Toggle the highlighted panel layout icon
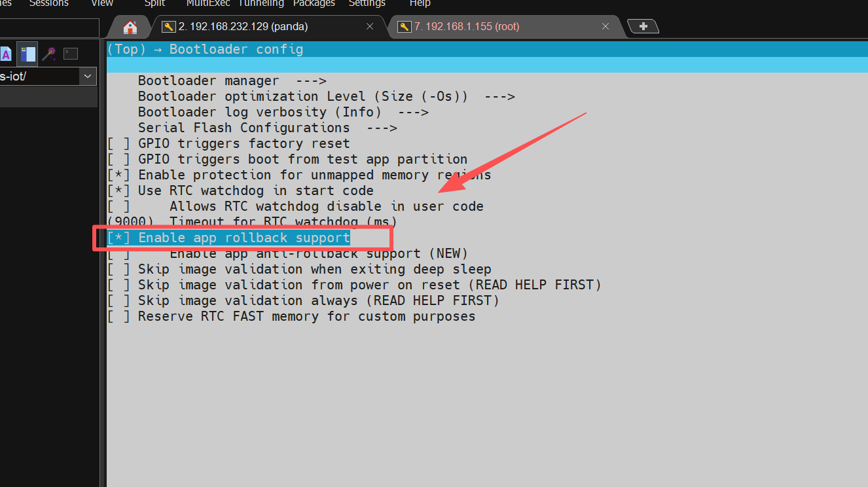This screenshot has height=487, width=868. pyautogui.click(x=27, y=54)
